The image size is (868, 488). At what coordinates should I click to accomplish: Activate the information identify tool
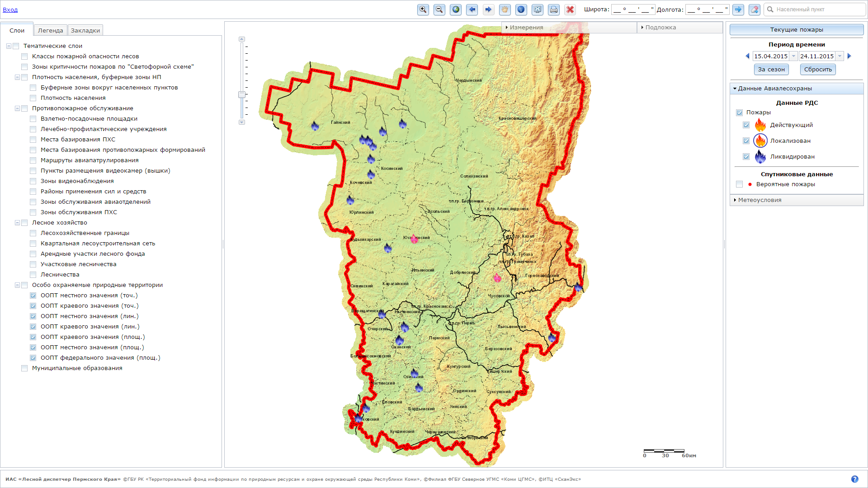tap(521, 9)
